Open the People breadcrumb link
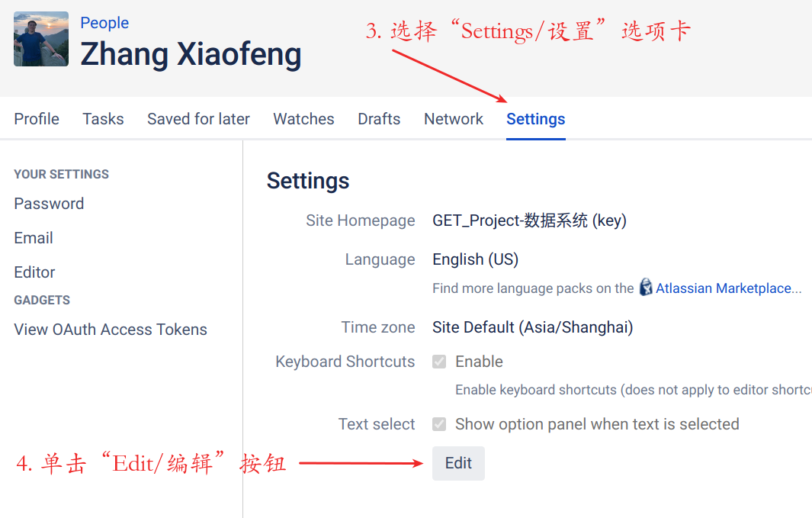812x518 pixels. tap(104, 23)
